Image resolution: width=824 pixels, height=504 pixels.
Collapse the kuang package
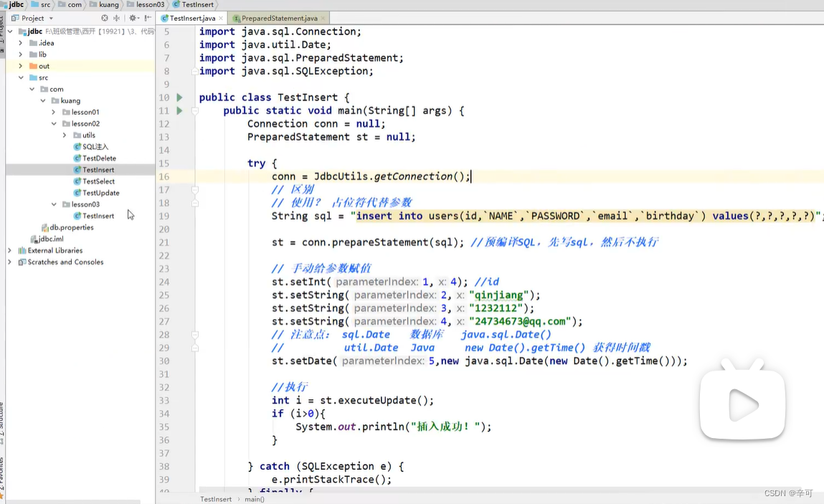[x=42, y=101]
